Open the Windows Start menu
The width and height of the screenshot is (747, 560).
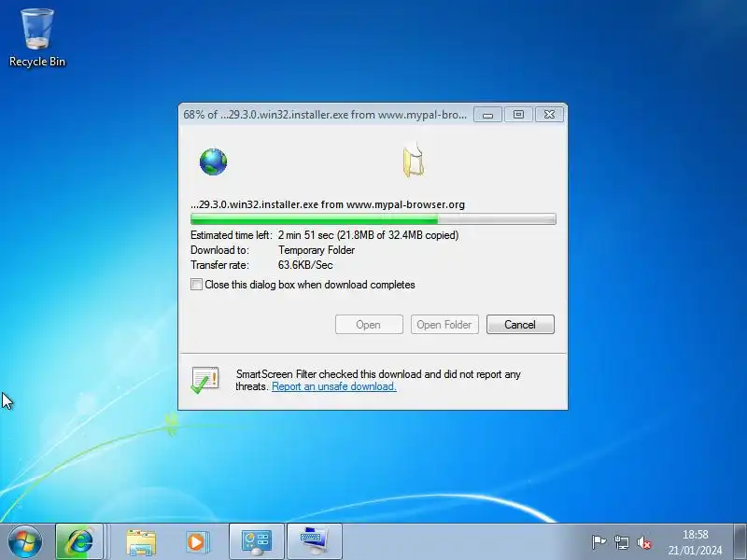tap(25, 542)
